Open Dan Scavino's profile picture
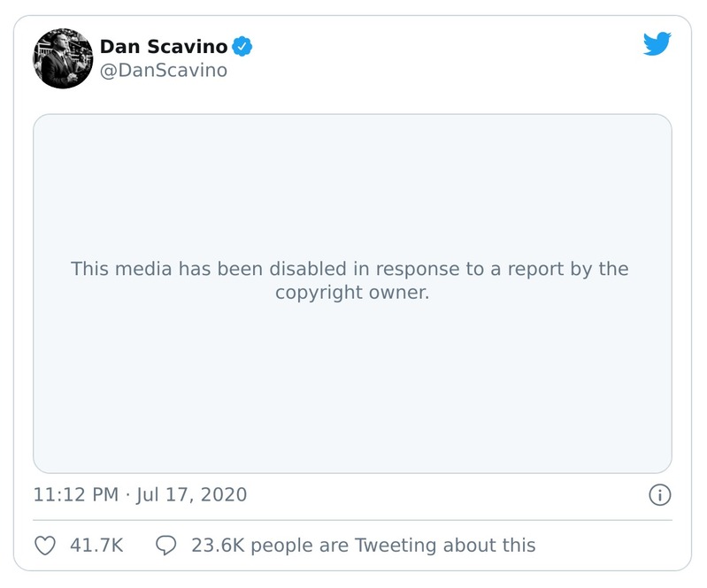This screenshot has width=707, height=588. tap(63, 58)
